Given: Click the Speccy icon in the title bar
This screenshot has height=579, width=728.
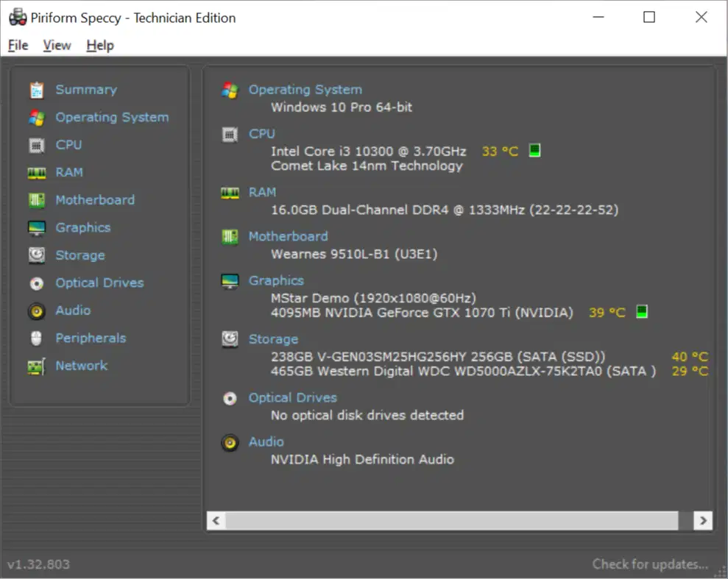Looking at the screenshot, I should point(16,16).
